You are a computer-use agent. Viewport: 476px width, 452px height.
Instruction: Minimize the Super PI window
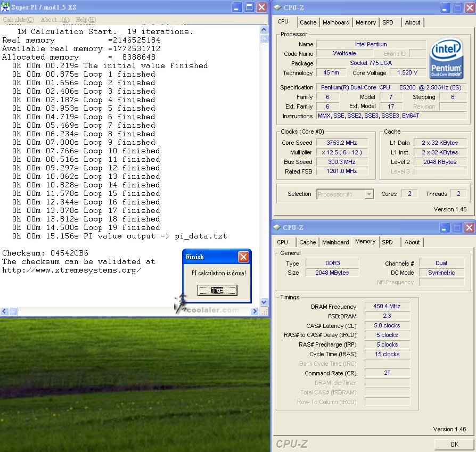coord(237,7)
